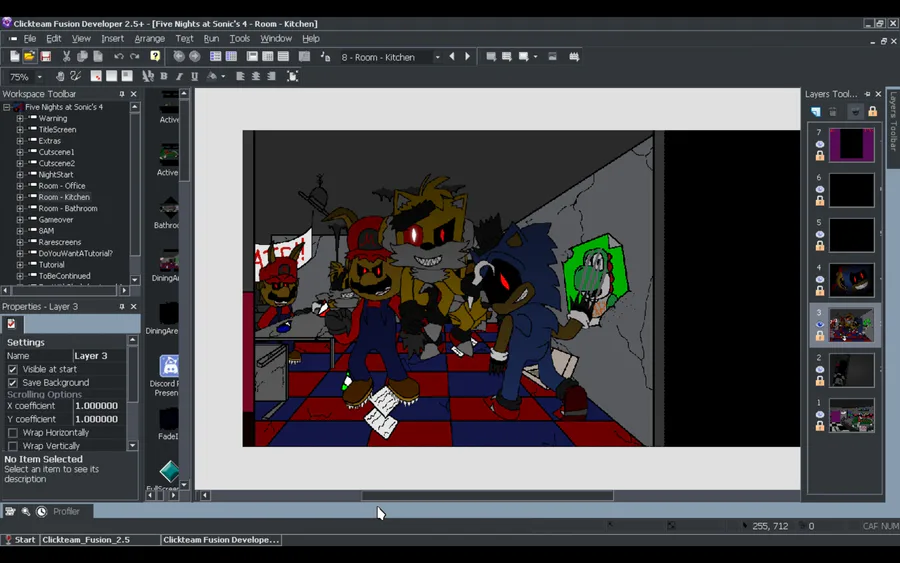Click the lock all layers padlock icon

click(x=872, y=111)
